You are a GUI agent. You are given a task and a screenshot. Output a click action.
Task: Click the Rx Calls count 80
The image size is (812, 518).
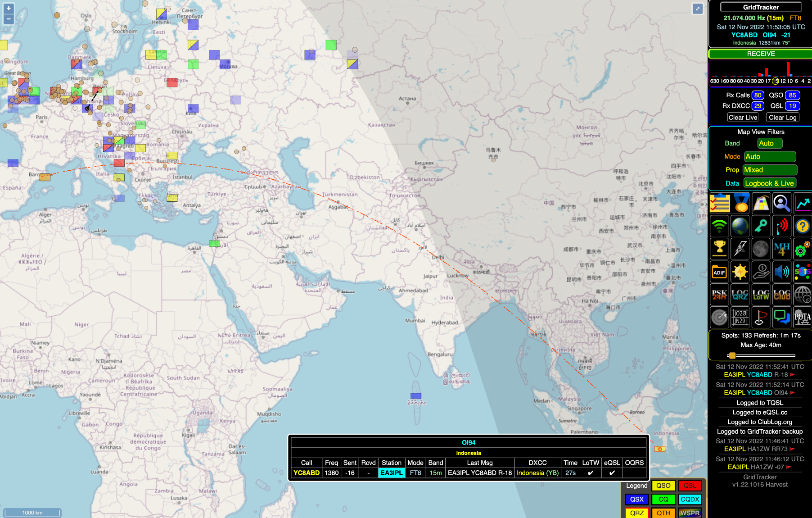[x=758, y=95]
